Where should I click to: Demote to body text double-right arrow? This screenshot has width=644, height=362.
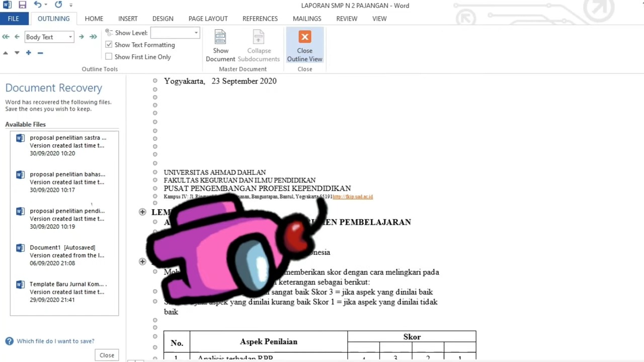coord(93,37)
